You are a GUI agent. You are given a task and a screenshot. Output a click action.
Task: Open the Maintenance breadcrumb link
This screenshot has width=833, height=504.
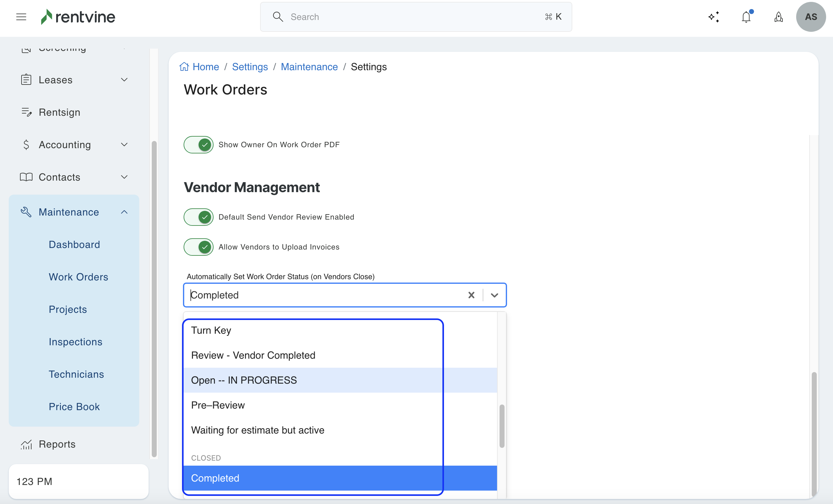pos(309,66)
